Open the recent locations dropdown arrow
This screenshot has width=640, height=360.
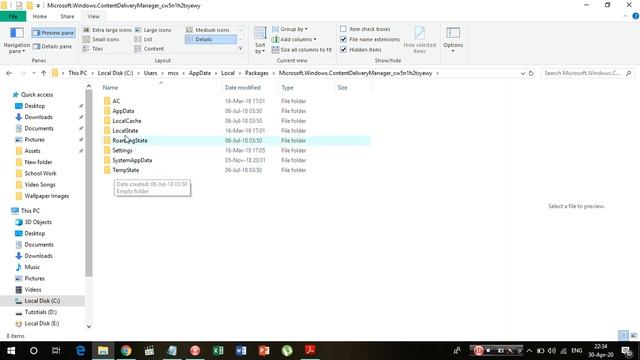pyautogui.click(x=33, y=73)
